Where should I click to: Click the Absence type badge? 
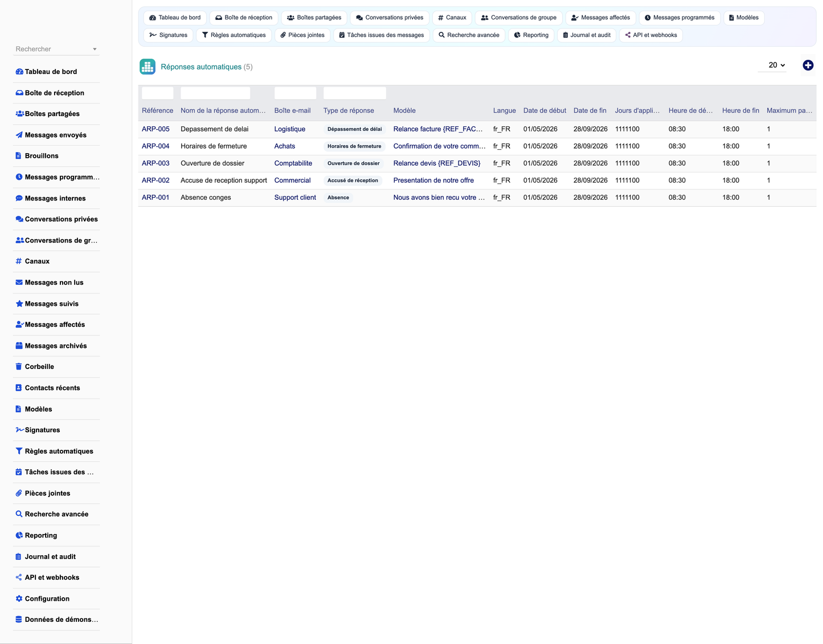click(338, 198)
